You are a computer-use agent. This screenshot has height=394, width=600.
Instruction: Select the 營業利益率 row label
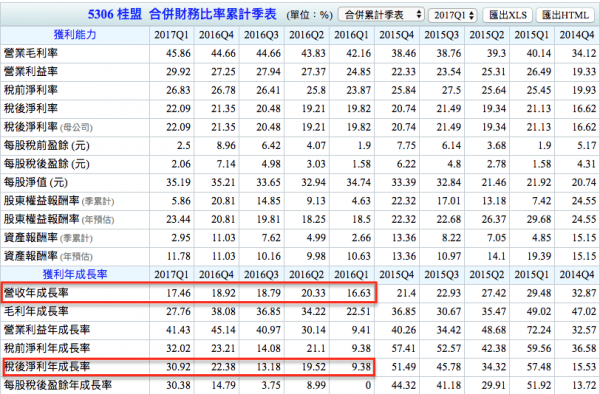(31, 71)
